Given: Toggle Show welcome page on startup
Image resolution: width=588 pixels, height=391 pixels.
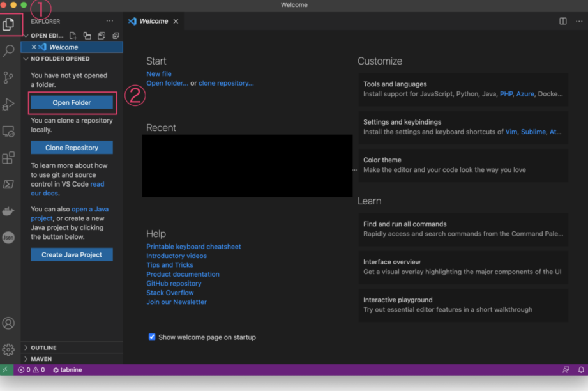Looking at the screenshot, I should point(152,337).
